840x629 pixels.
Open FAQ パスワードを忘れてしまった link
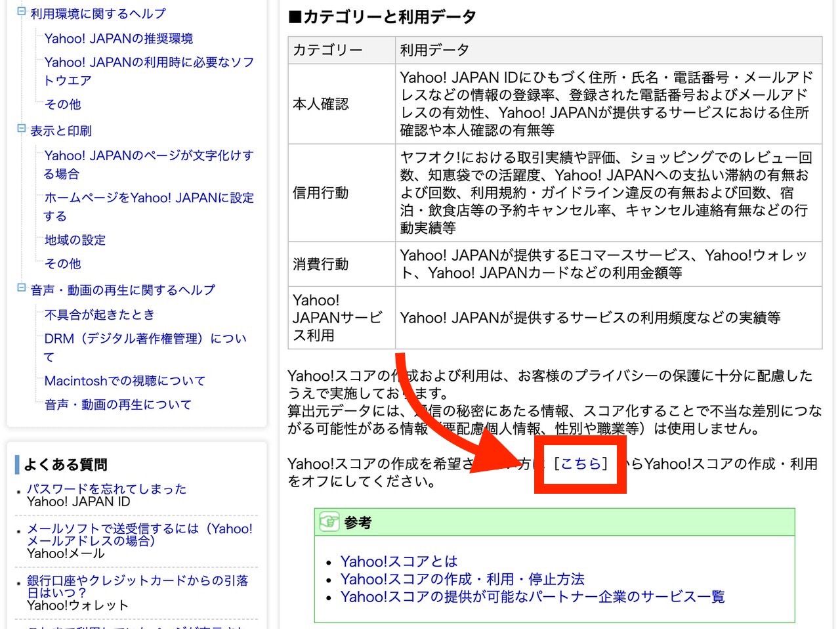coord(107,488)
